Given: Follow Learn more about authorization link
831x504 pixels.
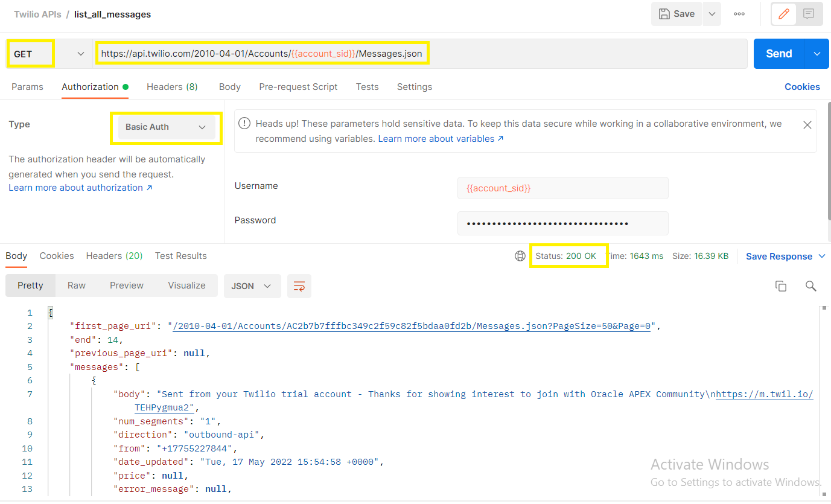Looking at the screenshot, I should [80, 188].
